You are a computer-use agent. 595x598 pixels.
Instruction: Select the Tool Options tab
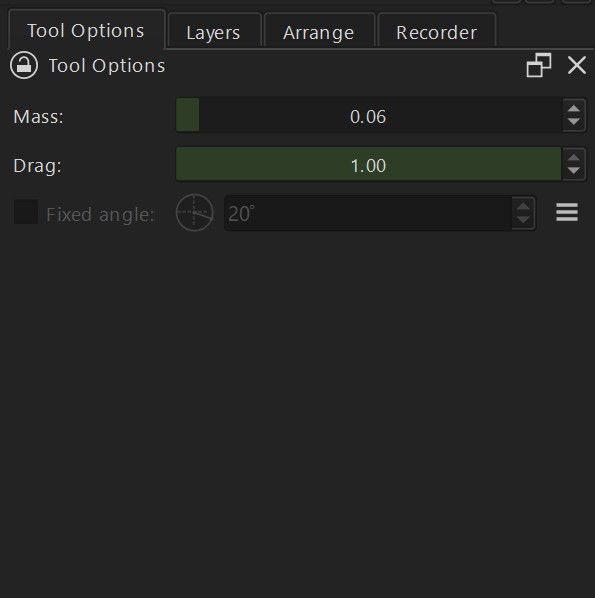pos(86,30)
